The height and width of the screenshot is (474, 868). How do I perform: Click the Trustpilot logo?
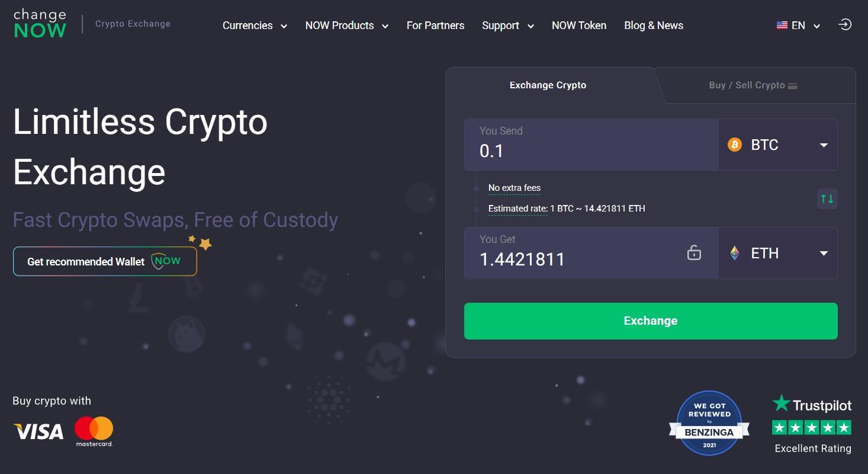pos(812,405)
